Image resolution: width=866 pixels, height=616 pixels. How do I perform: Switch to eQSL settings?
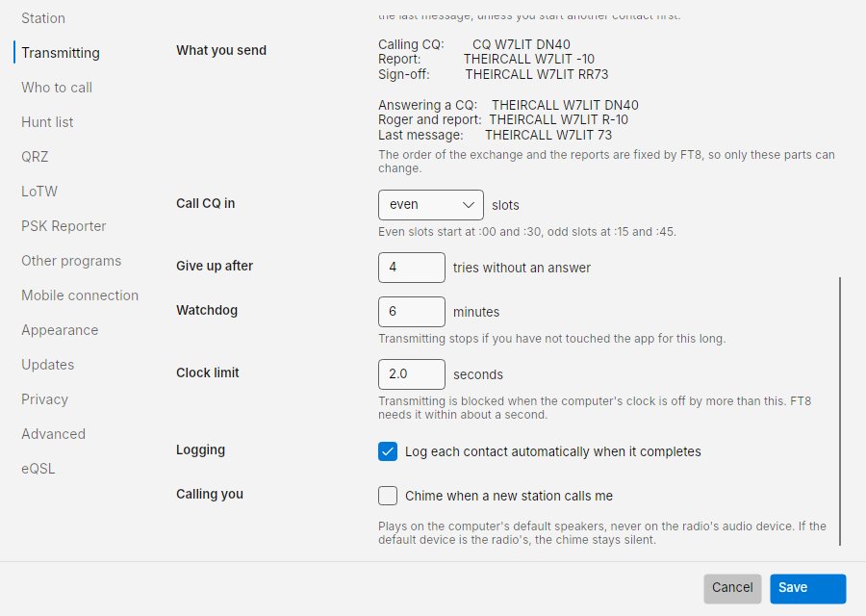38,469
